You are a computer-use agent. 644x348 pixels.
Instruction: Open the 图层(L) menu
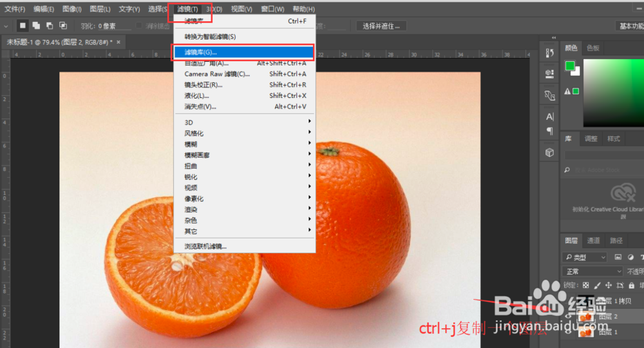pos(100,9)
